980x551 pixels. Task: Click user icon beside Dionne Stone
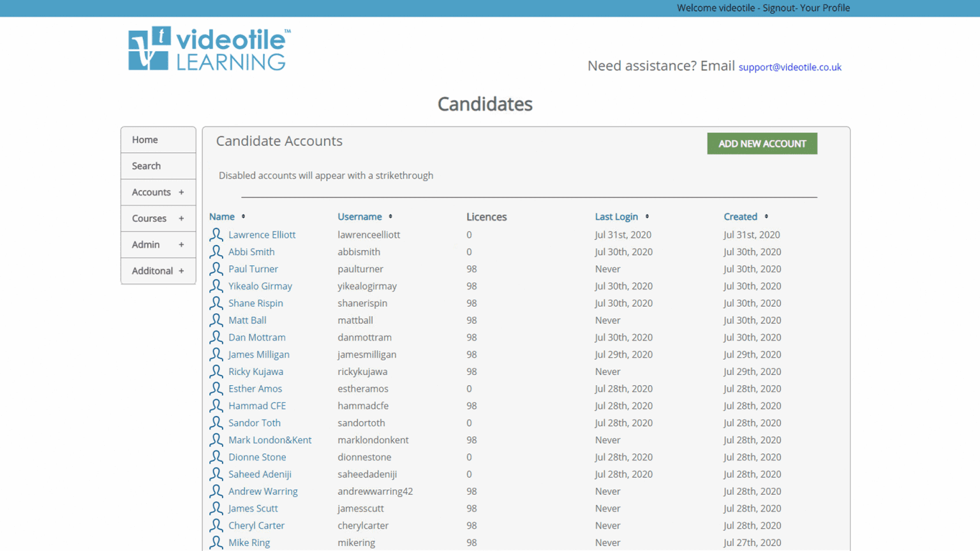tap(216, 457)
